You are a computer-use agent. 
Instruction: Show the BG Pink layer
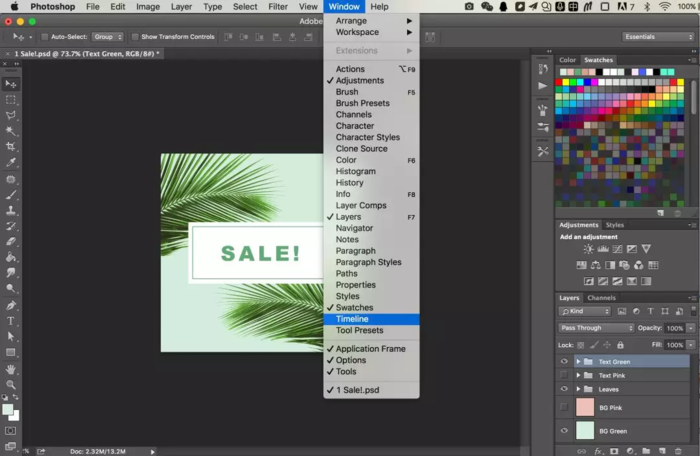(564, 407)
